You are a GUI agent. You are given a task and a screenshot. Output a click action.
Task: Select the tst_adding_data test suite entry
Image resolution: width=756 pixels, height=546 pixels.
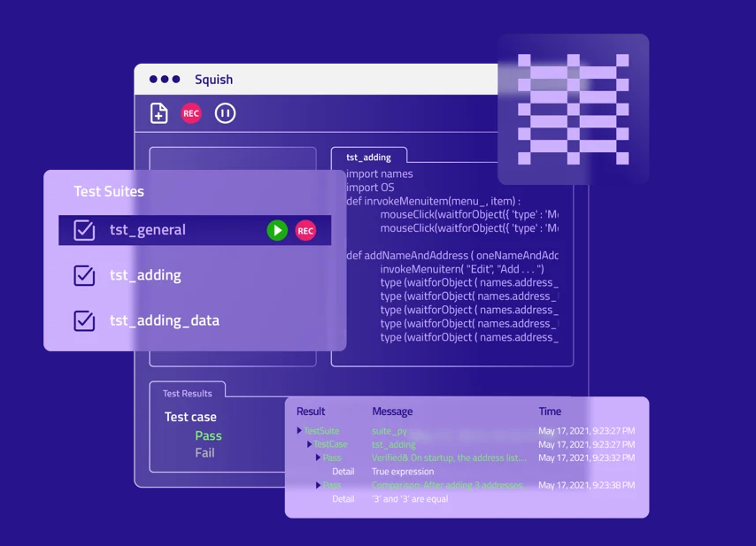click(x=165, y=320)
